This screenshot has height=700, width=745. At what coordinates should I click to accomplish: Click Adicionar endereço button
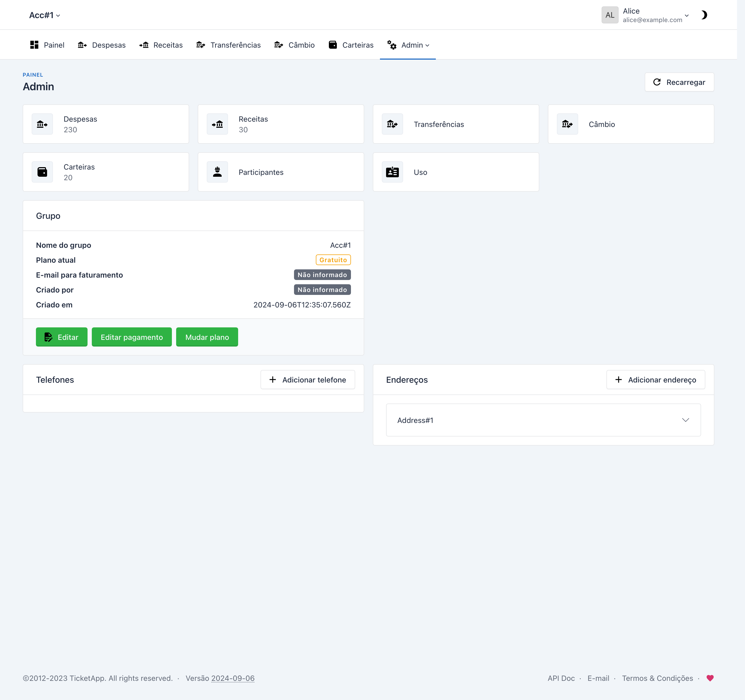(x=655, y=380)
